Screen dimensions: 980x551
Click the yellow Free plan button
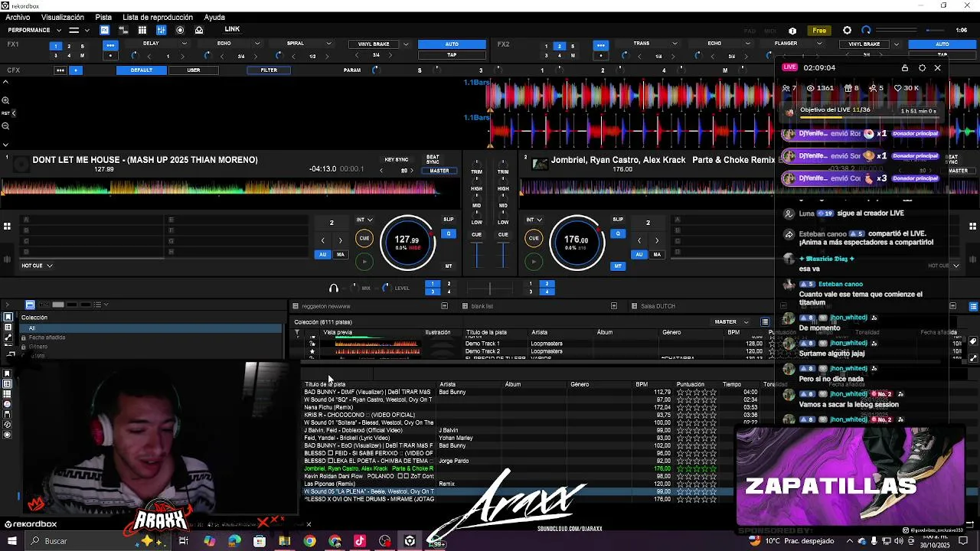pos(819,31)
